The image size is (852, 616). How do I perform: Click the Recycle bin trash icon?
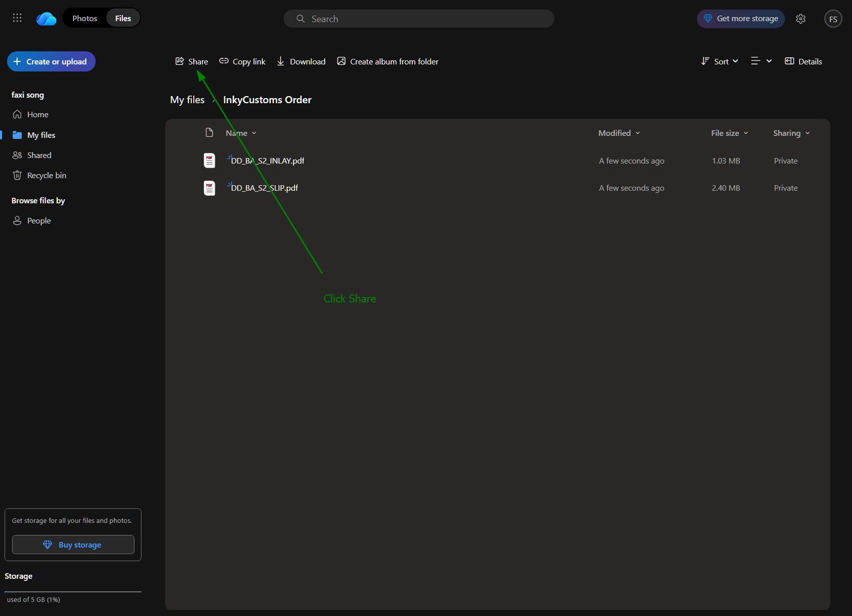pyautogui.click(x=17, y=175)
